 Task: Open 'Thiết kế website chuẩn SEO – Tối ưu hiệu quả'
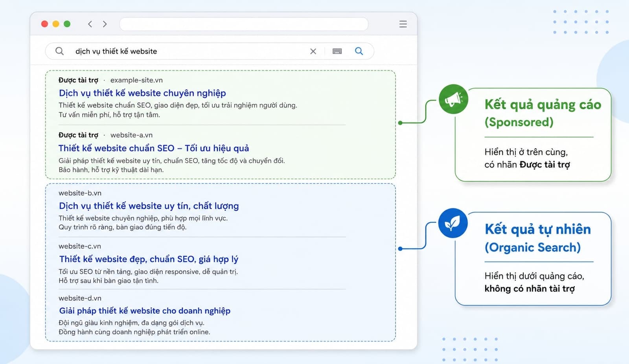[x=154, y=148]
